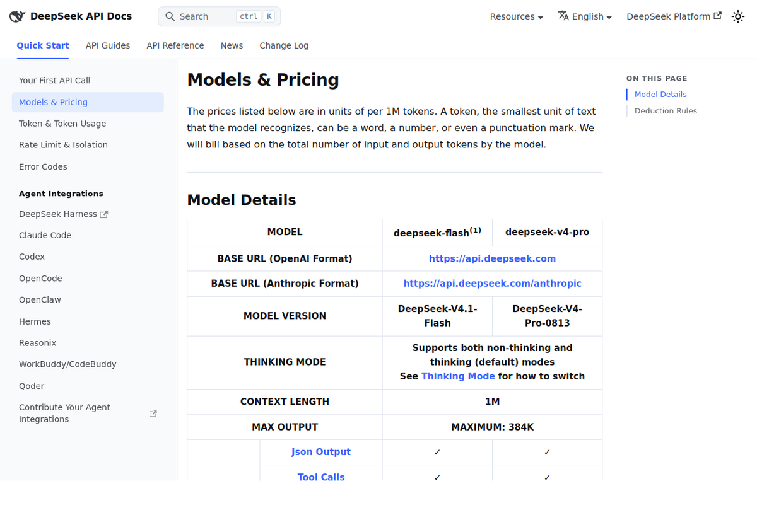Switch to the API Guides tab
Screen dimensions: 757x532
click(x=108, y=45)
